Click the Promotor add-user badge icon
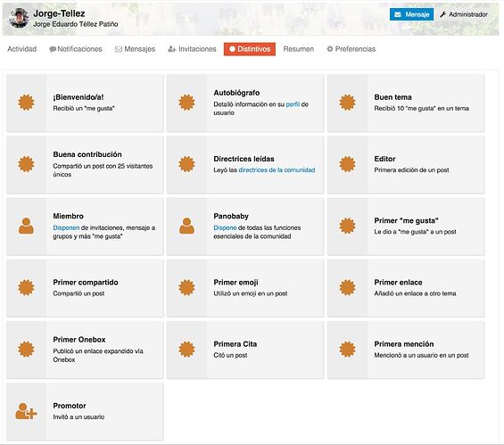504x445 pixels. tap(26, 411)
